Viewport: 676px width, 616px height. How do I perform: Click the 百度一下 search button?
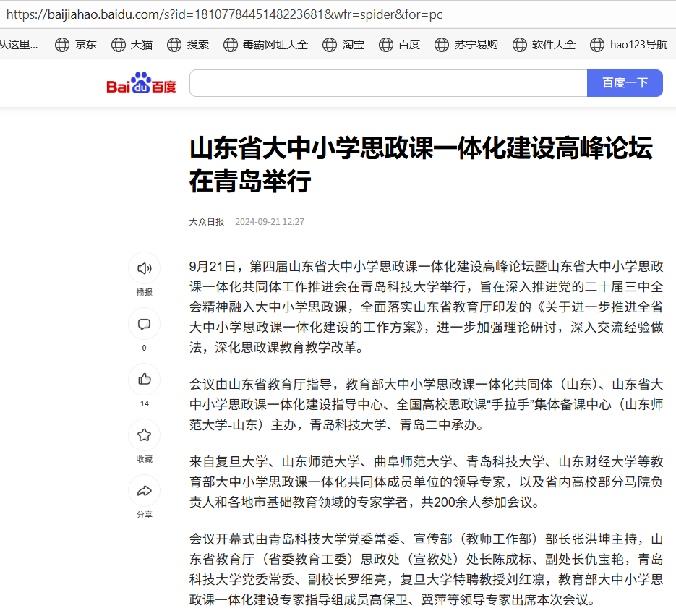[625, 83]
